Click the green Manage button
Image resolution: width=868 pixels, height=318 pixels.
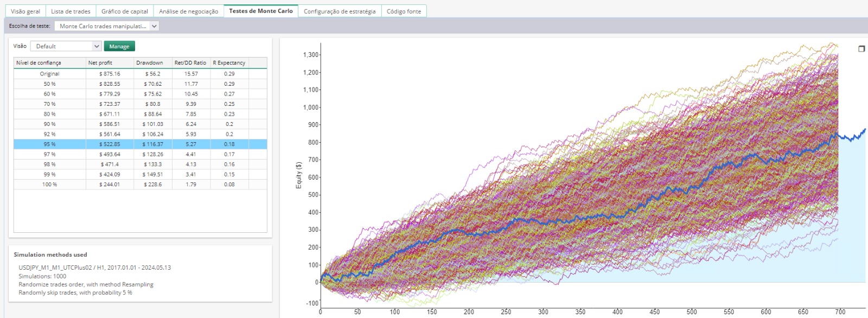tap(119, 46)
